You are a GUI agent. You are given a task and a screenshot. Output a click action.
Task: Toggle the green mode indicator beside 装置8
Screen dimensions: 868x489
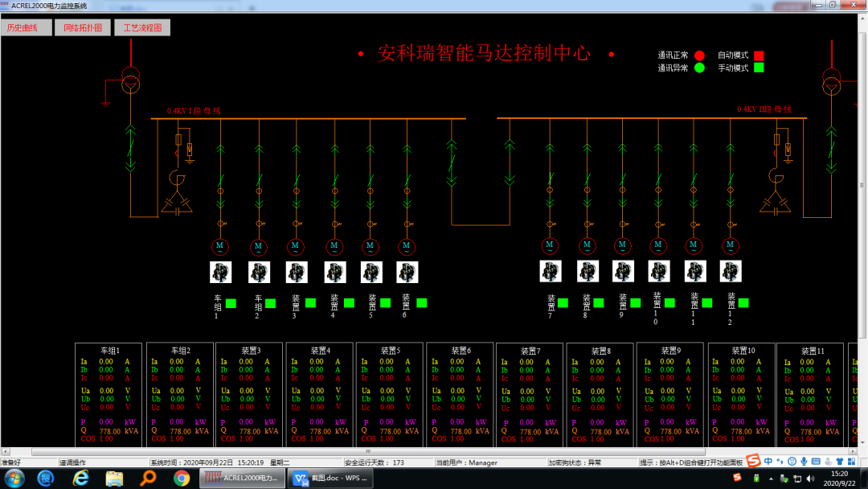click(x=599, y=303)
